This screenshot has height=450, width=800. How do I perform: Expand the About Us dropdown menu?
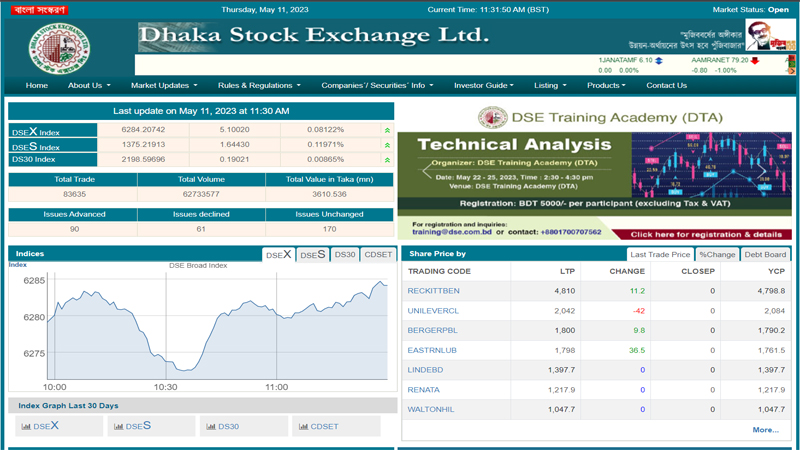(x=89, y=86)
